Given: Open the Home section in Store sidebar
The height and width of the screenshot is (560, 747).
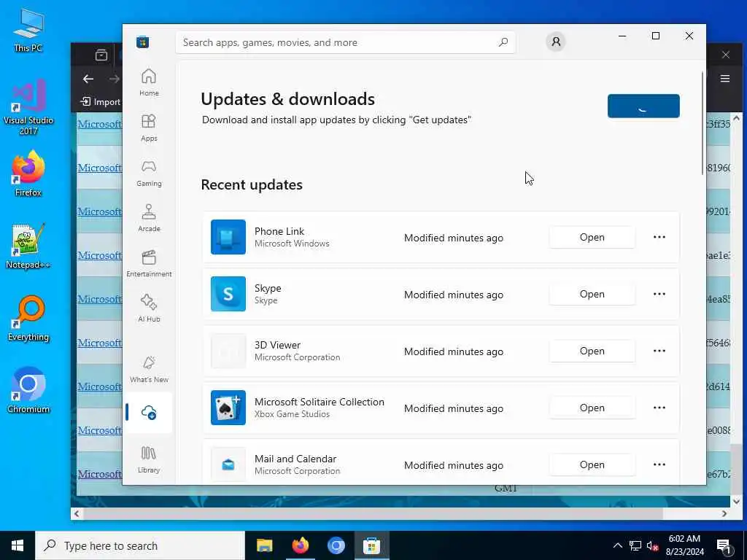Looking at the screenshot, I should pyautogui.click(x=149, y=82).
